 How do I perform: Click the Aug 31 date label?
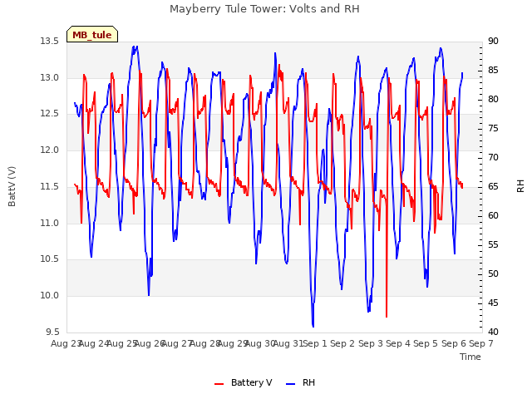pyautogui.click(x=288, y=343)
